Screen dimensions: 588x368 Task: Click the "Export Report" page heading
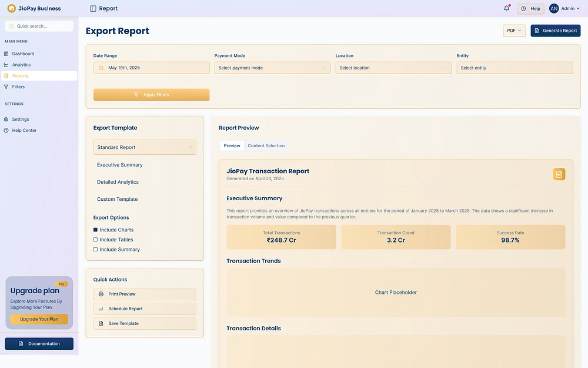point(118,31)
